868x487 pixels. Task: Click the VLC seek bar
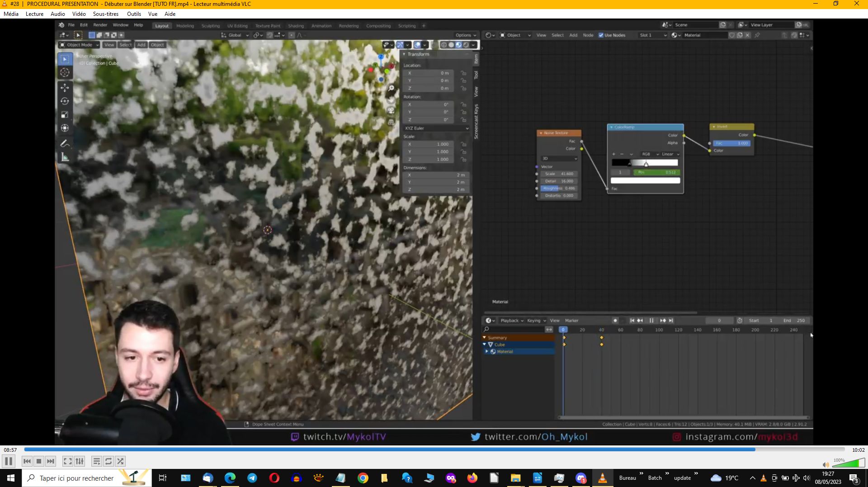(434, 449)
